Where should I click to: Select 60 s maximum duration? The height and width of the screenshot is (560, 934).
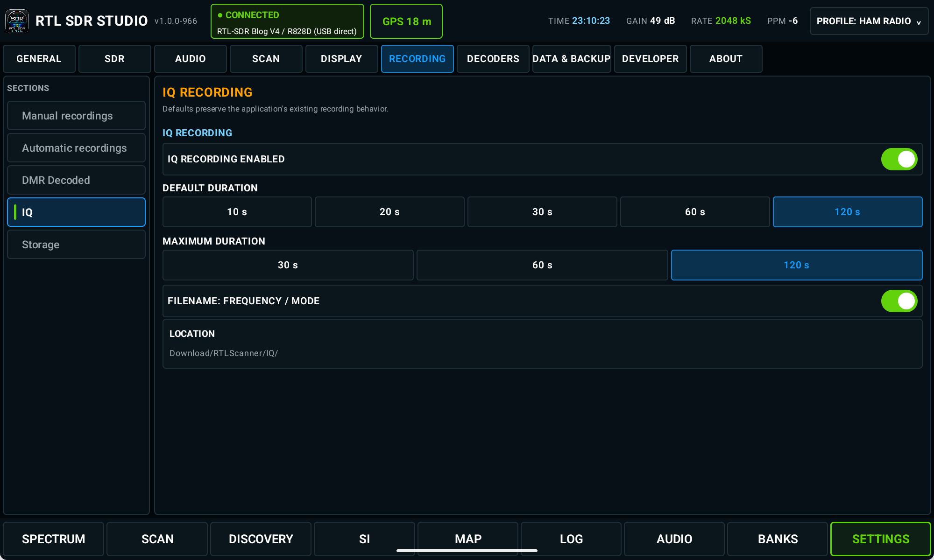[x=542, y=265]
